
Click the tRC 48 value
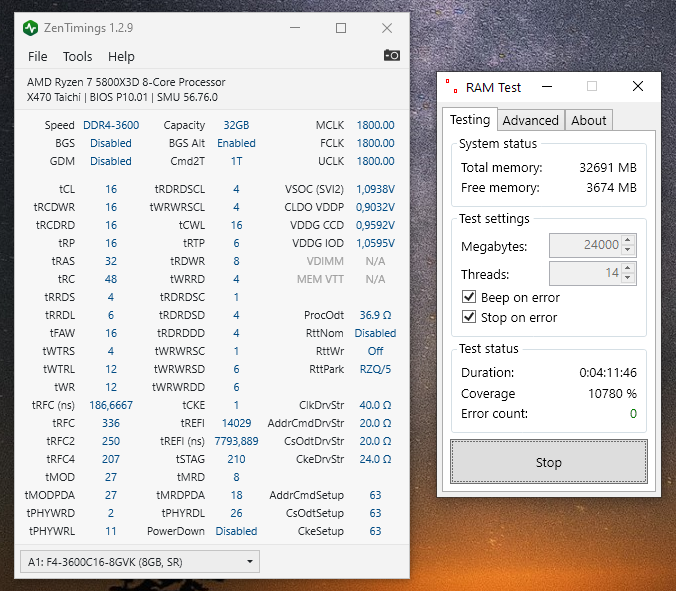[x=111, y=279]
